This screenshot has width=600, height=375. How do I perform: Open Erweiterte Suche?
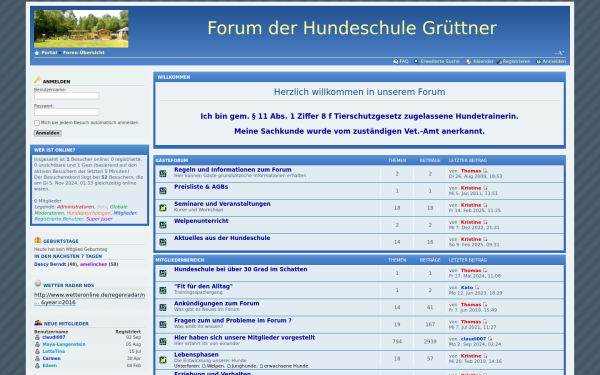(440, 61)
